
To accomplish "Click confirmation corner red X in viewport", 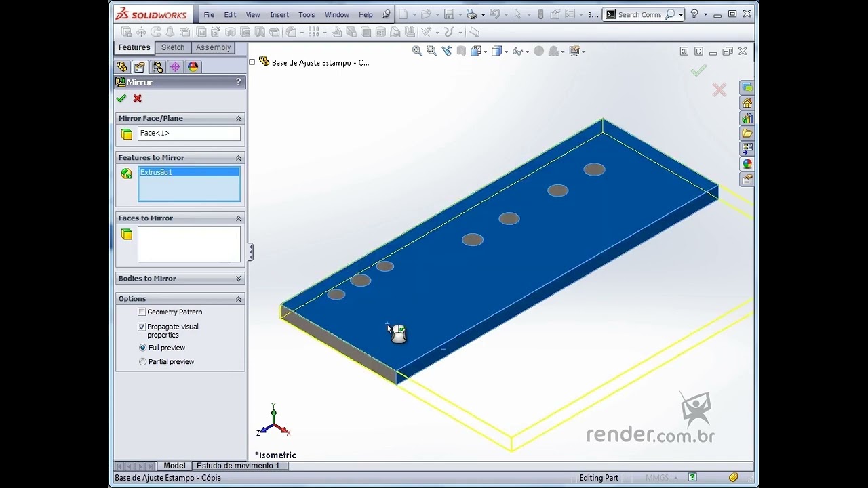I will (719, 89).
